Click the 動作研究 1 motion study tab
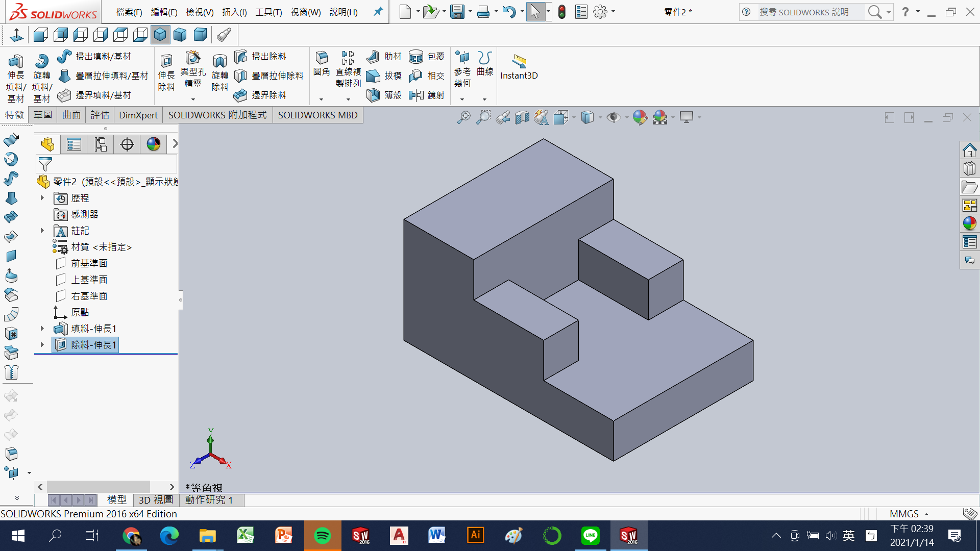Image resolution: width=980 pixels, height=551 pixels. click(x=209, y=500)
